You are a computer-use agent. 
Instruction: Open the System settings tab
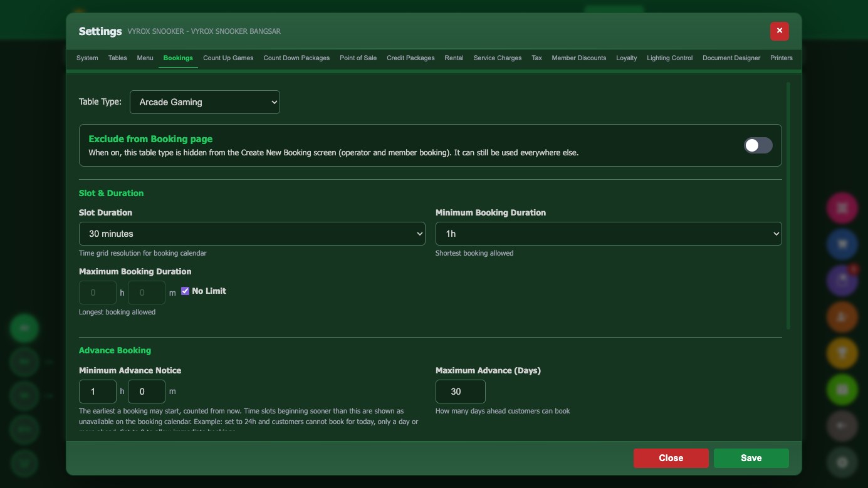pos(87,58)
